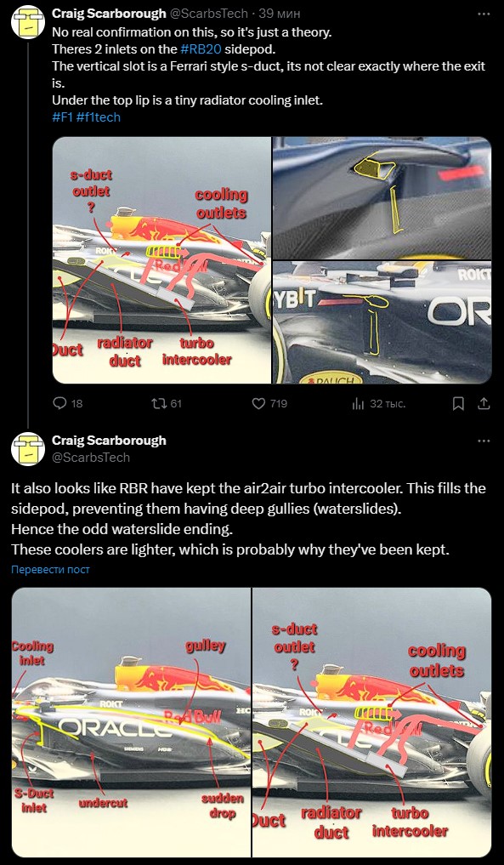Like the tweet with 719 hearts
Screen dimensions: 504x865
pyautogui.click(x=269, y=404)
